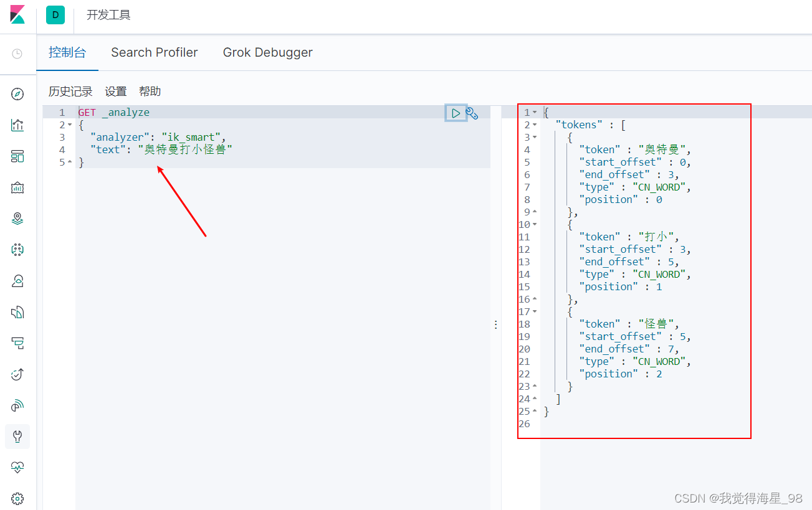Click "token" : "打小" in response
The height and width of the screenshot is (510, 812).
629,237
